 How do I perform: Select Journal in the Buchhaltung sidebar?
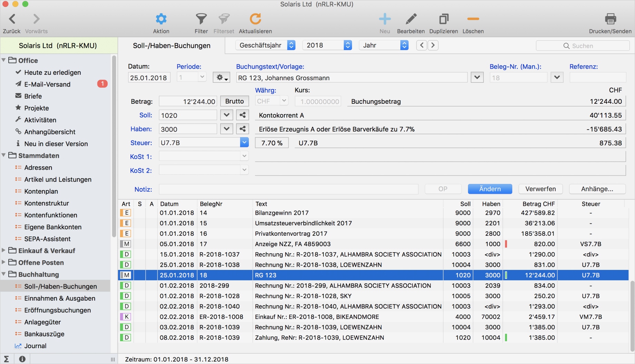point(35,346)
